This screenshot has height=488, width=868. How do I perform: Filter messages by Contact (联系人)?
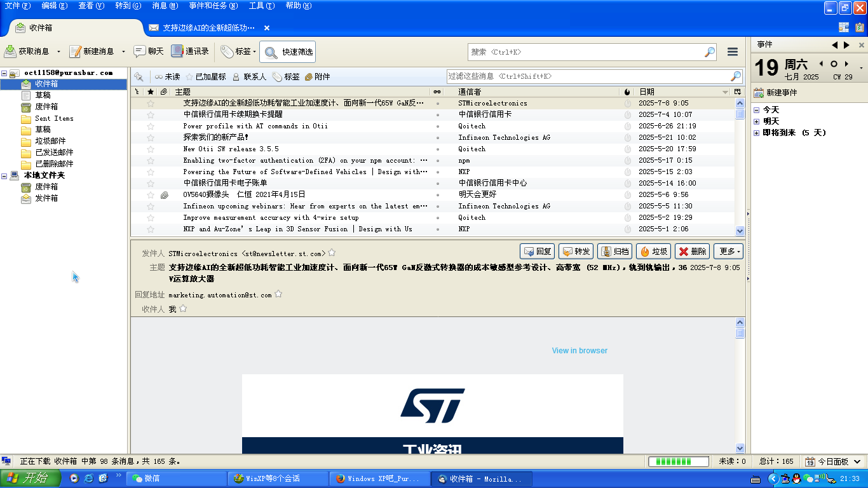click(249, 77)
